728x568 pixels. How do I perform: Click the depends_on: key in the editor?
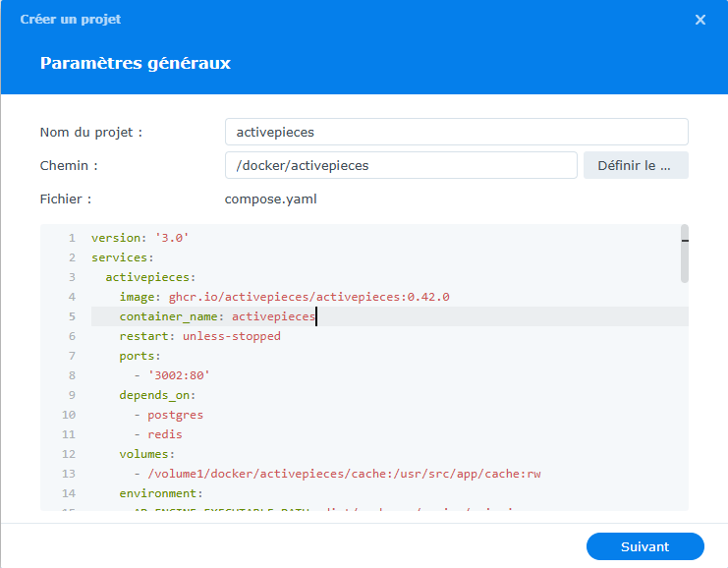point(157,395)
